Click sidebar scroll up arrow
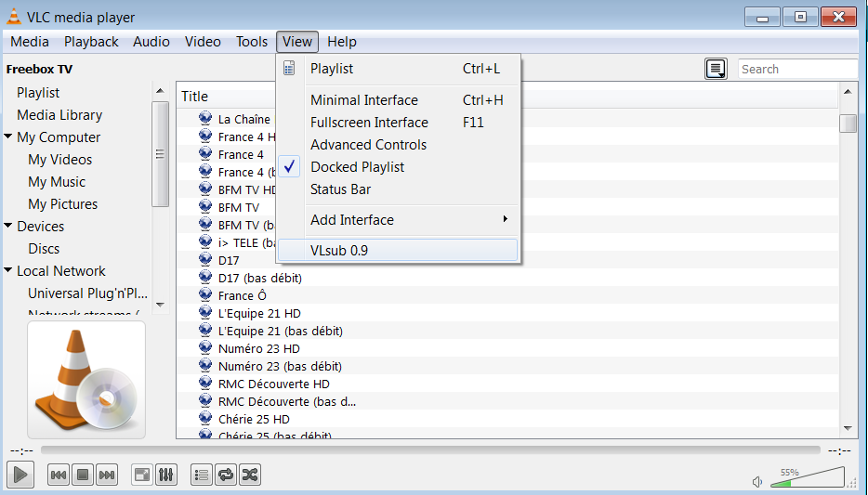This screenshot has height=495, width=868. click(160, 91)
